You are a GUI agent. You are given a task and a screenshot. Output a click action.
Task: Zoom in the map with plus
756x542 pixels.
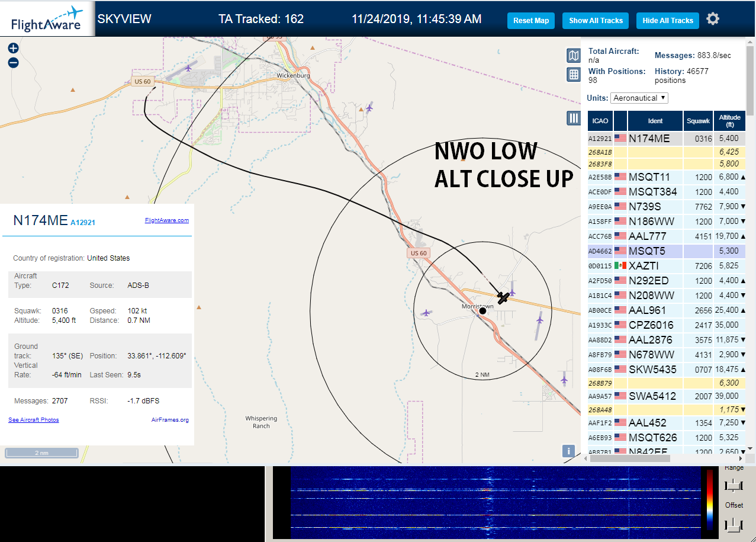14,49
